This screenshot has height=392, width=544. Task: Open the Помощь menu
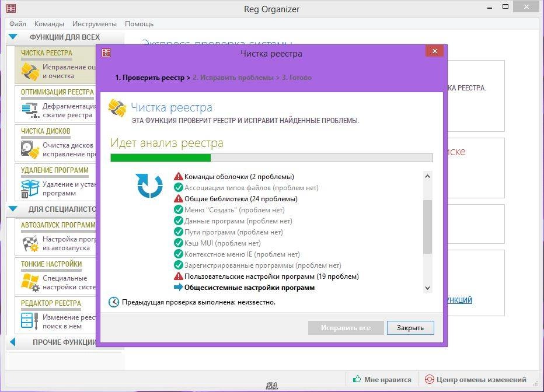[x=139, y=24]
